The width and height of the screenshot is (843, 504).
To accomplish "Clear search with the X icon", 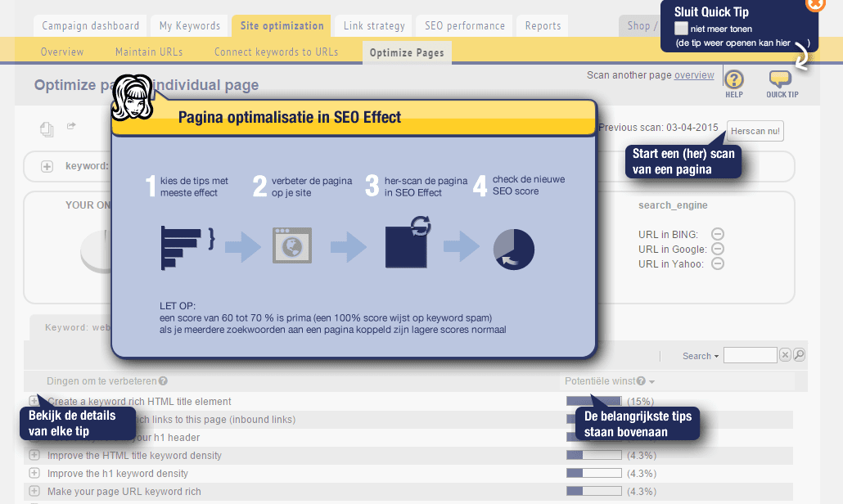I will pos(785,355).
